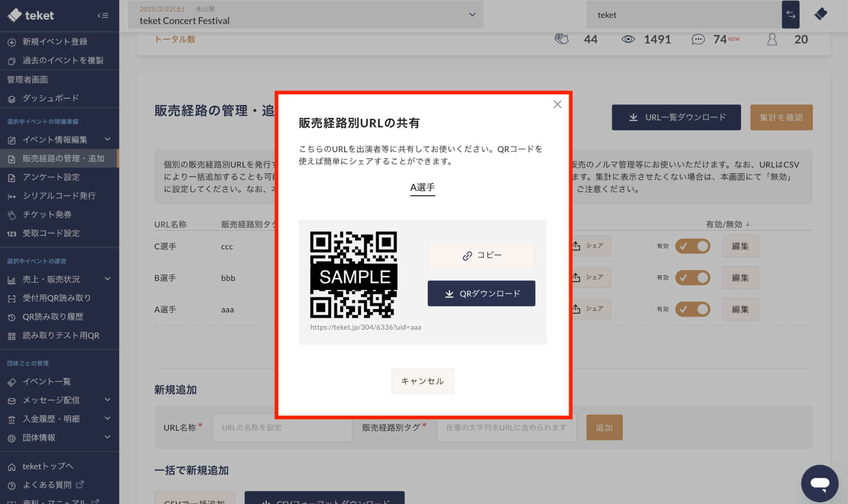The height and width of the screenshot is (504, 848).
Task: Expand イベント情報編集 submenu
Action: [x=107, y=139]
